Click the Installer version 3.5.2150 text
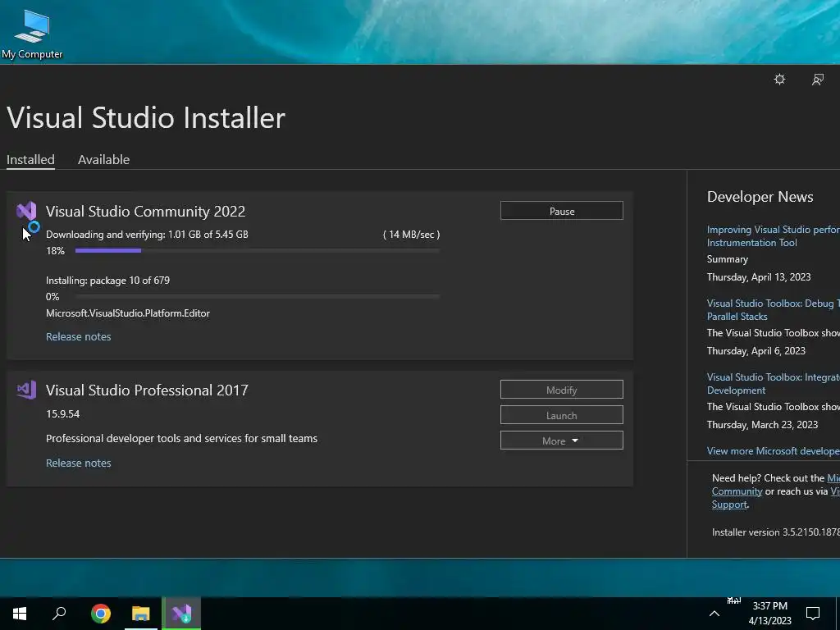The image size is (840, 630). (776, 532)
